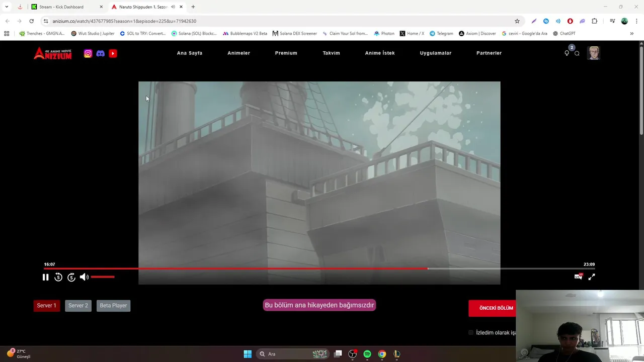The image size is (644, 362).
Task: Open the Photon bookmark
Action: click(384, 34)
